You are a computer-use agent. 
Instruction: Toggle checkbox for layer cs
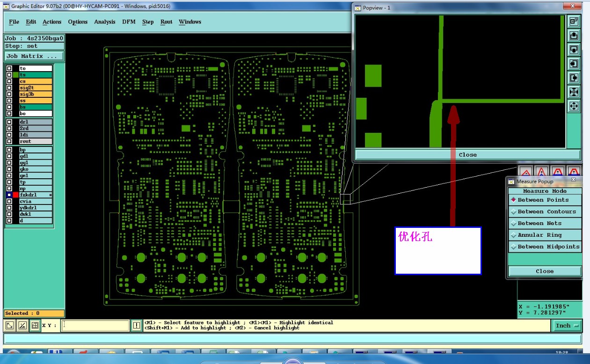point(9,81)
